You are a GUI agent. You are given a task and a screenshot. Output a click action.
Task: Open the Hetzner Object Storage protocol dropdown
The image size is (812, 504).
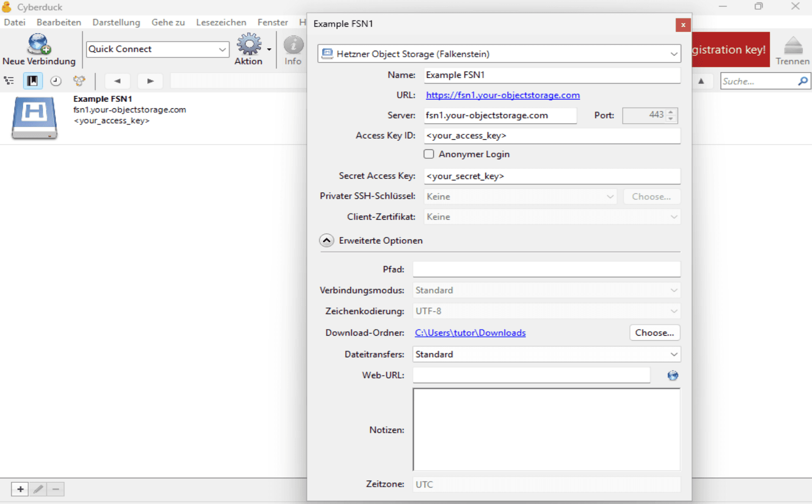click(499, 54)
